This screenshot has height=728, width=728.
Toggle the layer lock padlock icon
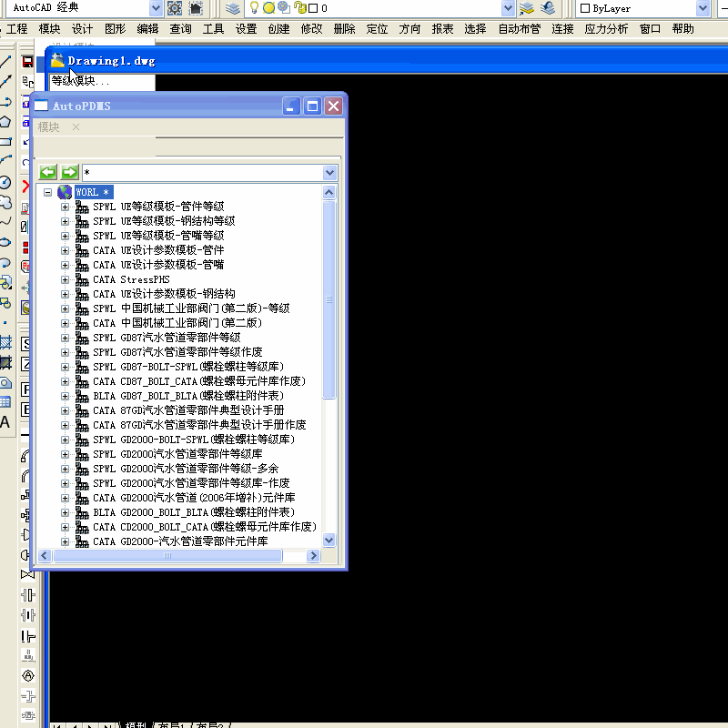(x=300, y=8)
